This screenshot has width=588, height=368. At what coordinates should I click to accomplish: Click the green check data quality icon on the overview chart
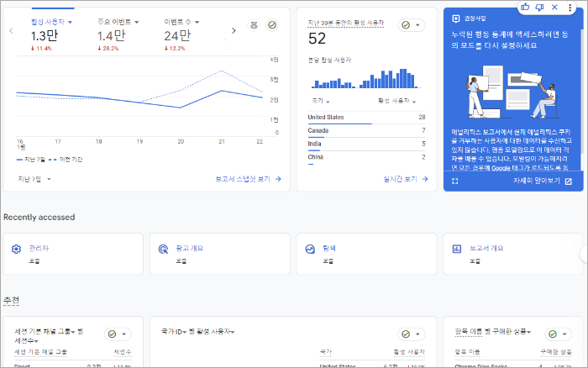pos(272,25)
